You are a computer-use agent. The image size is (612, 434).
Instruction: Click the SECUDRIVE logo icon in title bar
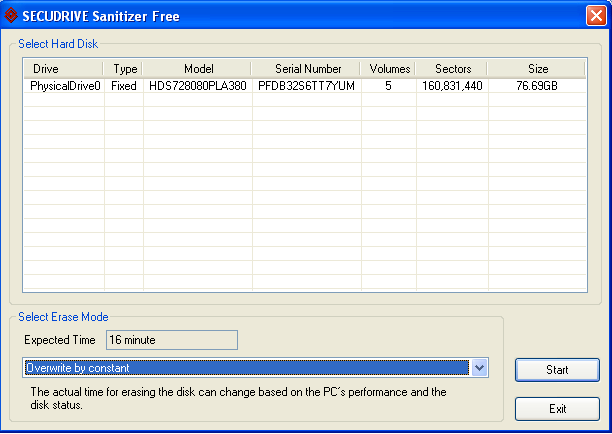(11, 15)
